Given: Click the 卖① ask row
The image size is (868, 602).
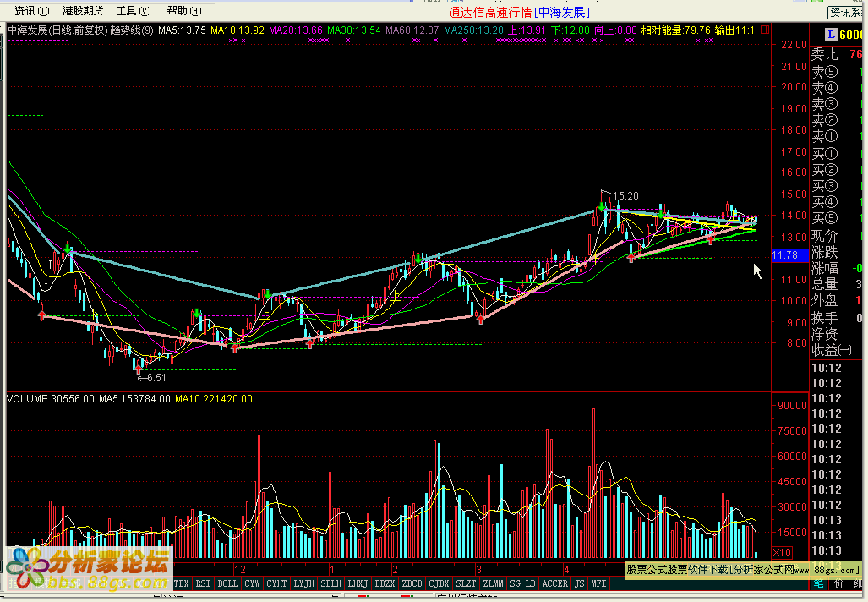Looking at the screenshot, I should [837, 135].
